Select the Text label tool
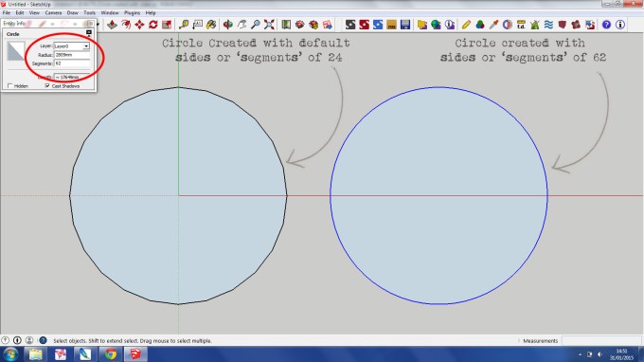Viewport: 644px width, 362px height. tap(198, 25)
